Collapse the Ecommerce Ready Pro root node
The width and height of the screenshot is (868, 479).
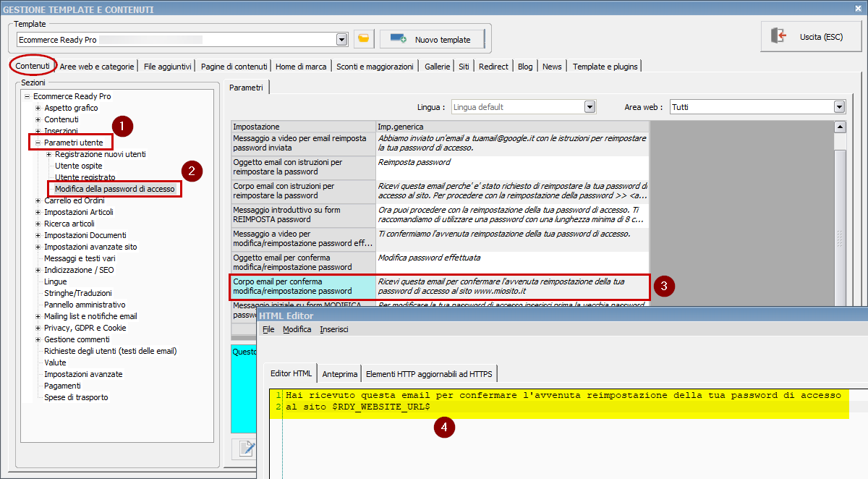27,96
